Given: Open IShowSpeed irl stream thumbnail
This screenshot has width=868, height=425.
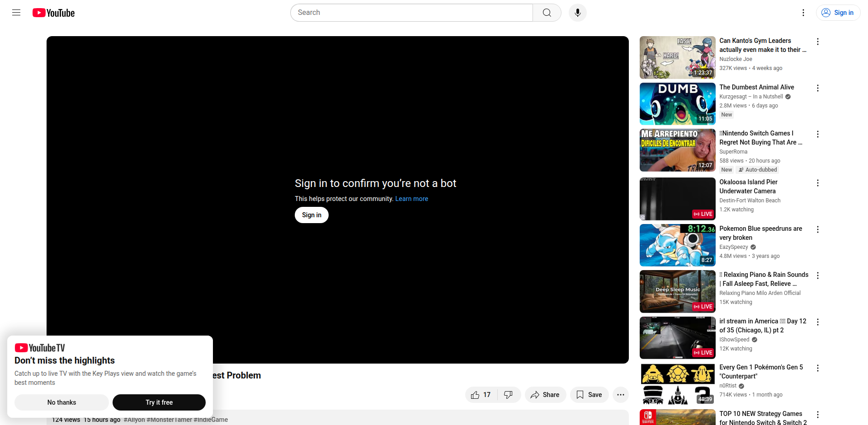Looking at the screenshot, I should (678, 338).
